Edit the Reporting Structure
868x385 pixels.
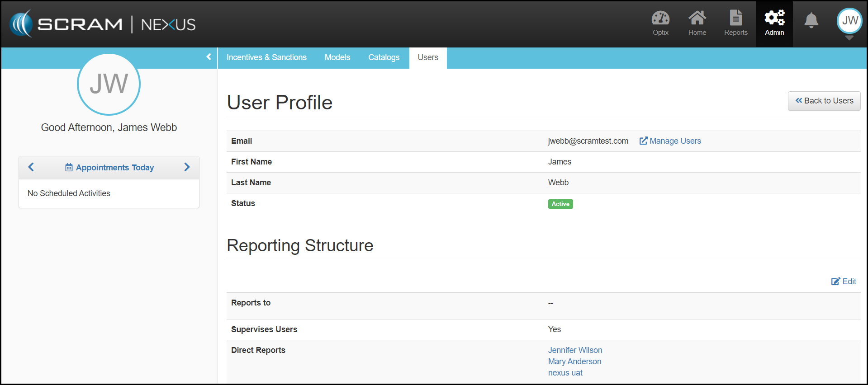click(x=844, y=282)
